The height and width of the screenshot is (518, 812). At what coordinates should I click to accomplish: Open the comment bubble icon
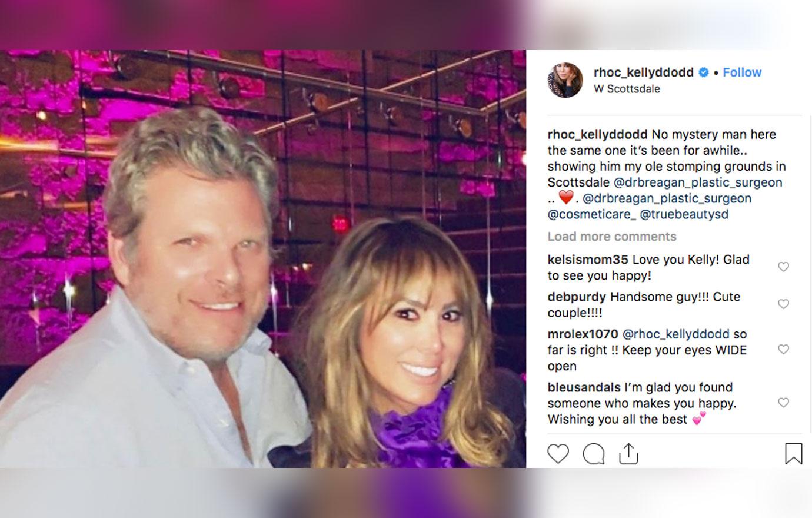tap(594, 454)
